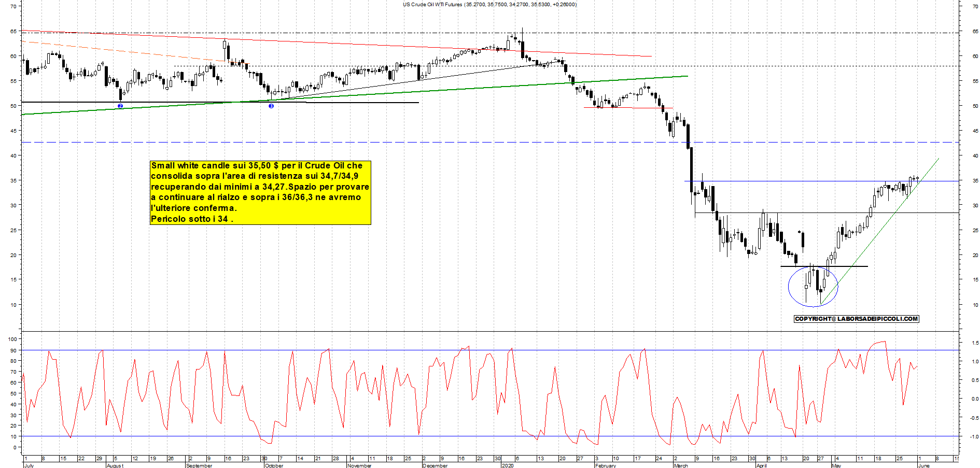This screenshot has width=980, height=468.
Task: Click the 'l'ulteriore conferma.' line in the yellow note
Action: click(x=193, y=208)
